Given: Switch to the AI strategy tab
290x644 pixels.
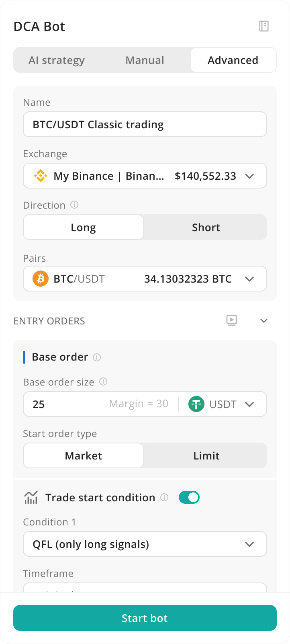Looking at the screenshot, I should coord(57,60).
